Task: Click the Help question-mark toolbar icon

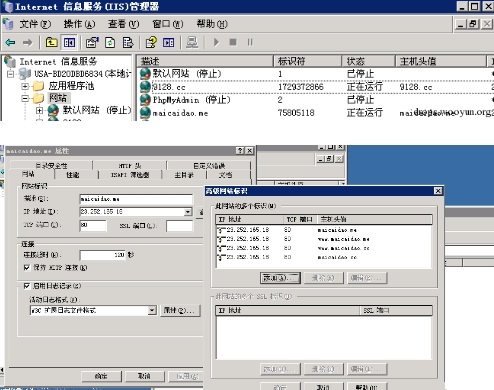Action: pos(151,42)
